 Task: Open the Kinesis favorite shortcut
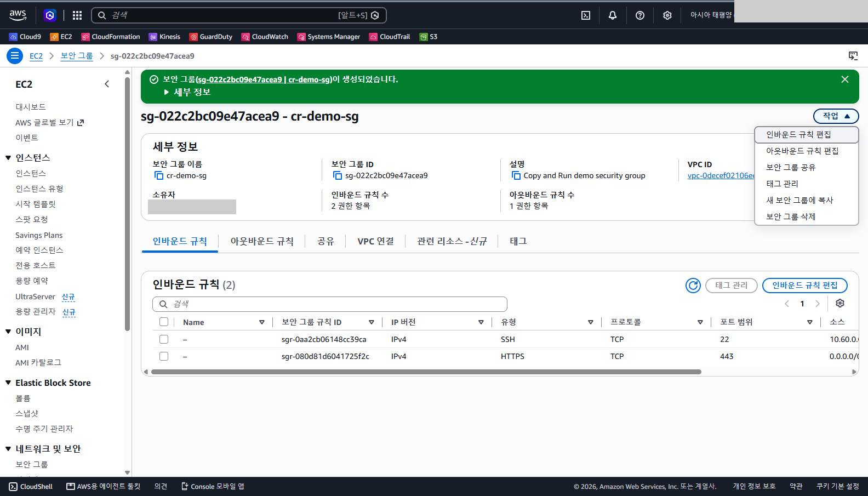click(165, 37)
